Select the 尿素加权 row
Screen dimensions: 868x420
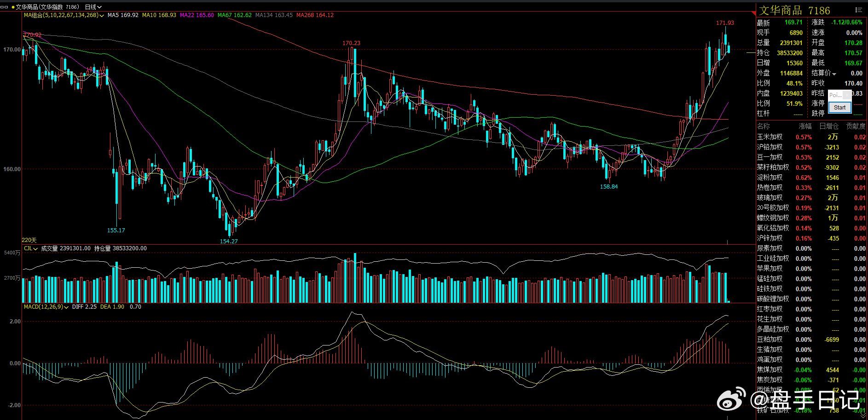(x=812, y=248)
